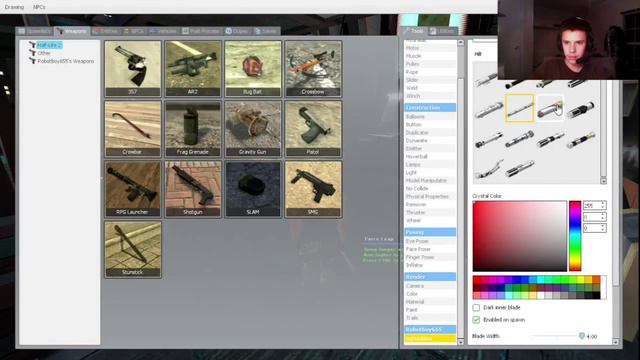This screenshot has width=640, height=360.
Task: Open the Drawing menu
Action: (x=14, y=7)
